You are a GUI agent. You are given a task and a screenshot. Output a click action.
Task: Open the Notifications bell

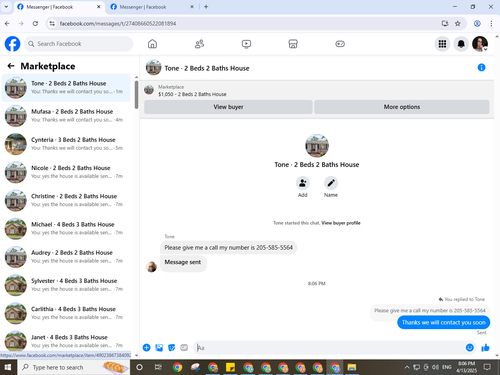pos(461,44)
